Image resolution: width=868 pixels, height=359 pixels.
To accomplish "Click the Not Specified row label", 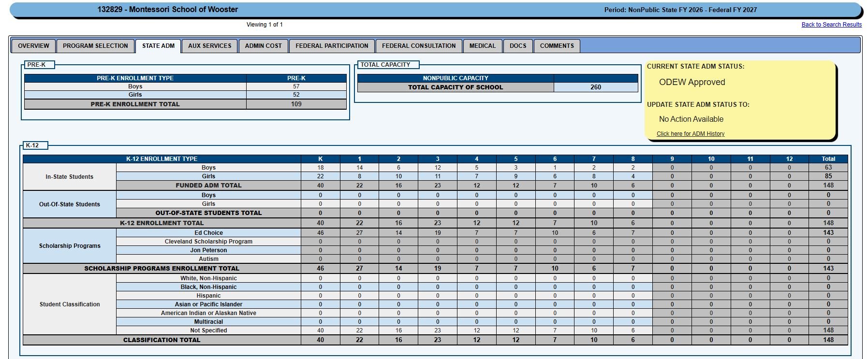I will click(x=208, y=330).
